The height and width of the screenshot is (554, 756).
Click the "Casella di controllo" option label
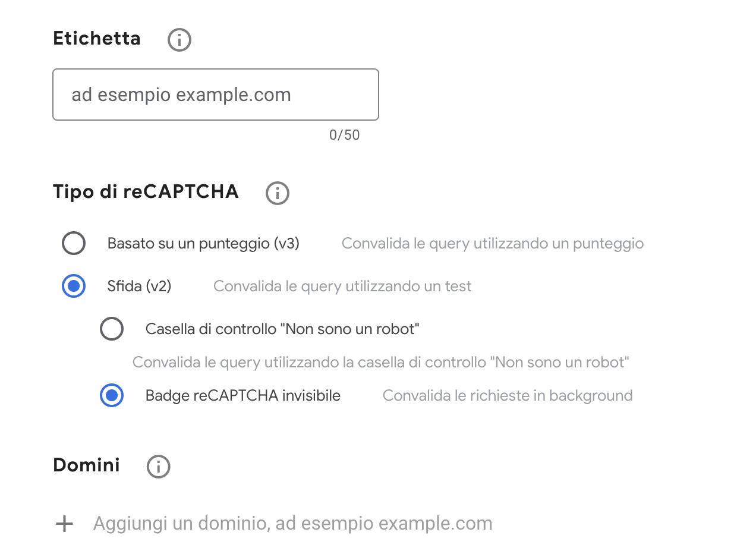[282, 329]
